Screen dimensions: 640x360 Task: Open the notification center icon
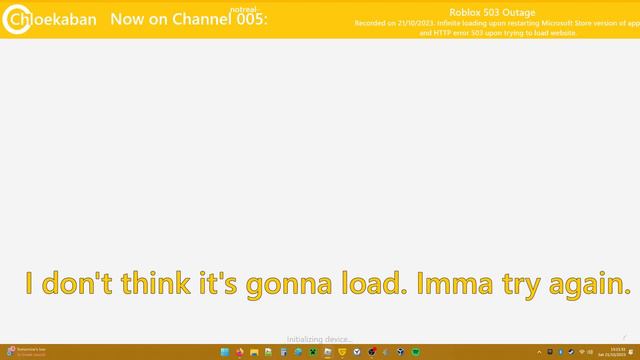(631, 352)
